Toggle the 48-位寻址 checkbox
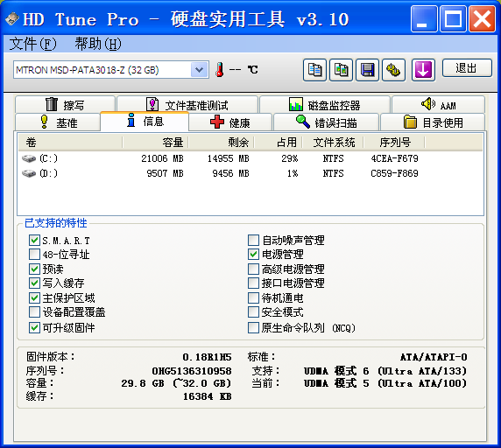This screenshot has width=501, height=448. pos(34,255)
